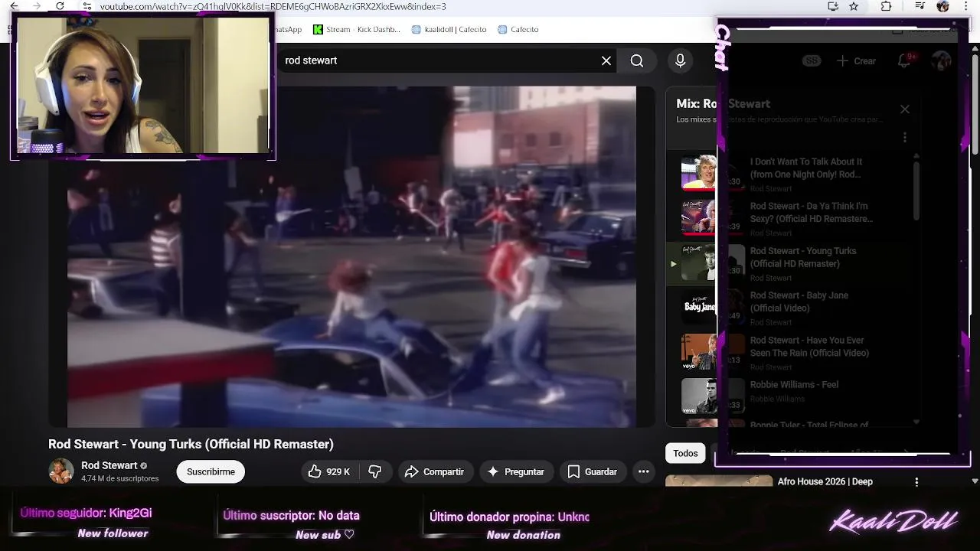Open the Mix playlist three-dot options
This screenshot has height=551, width=980.
(905, 138)
